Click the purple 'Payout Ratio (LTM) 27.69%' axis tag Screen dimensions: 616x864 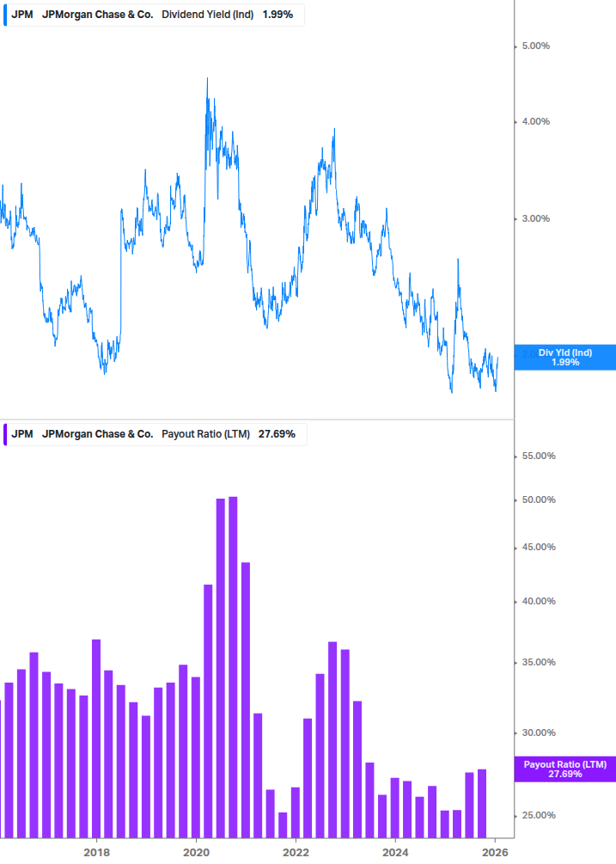click(564, 769)
